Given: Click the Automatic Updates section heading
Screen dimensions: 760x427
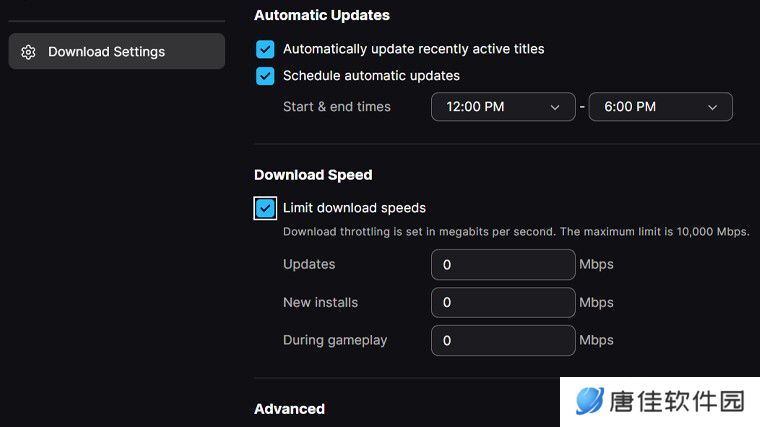Looking at the screenshot, I should point(322,16).
